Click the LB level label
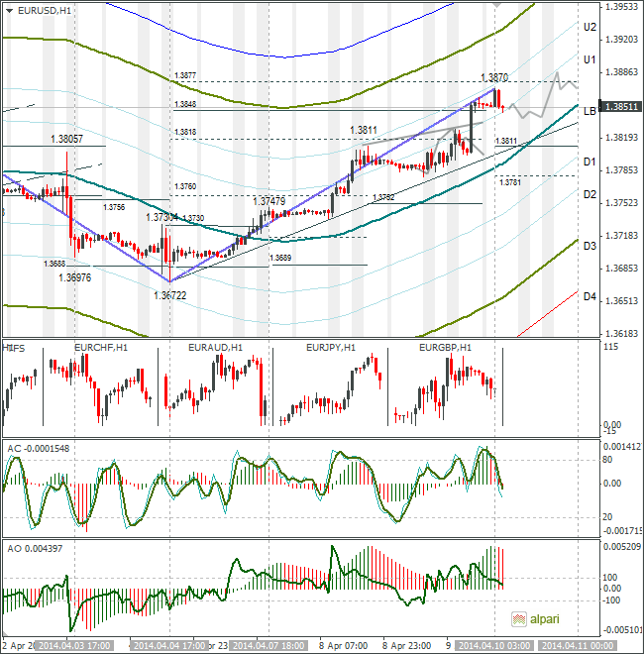 click(x=590, y=111)
